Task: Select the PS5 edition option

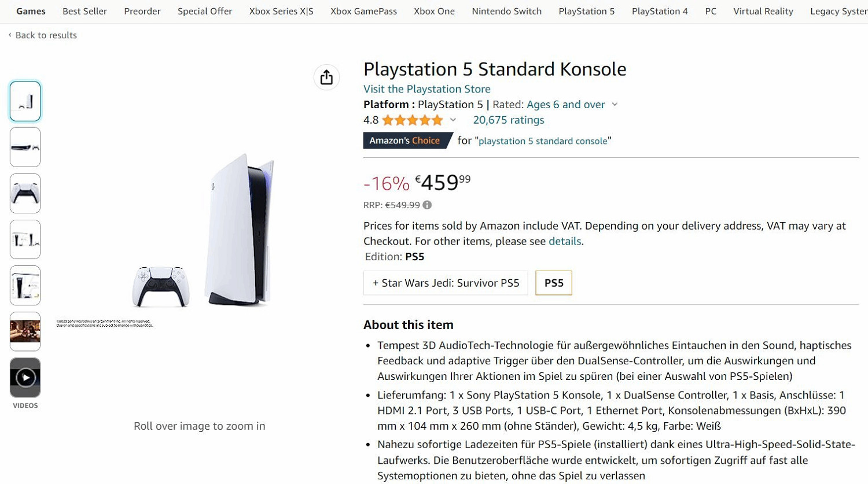Action: pos(553,283)
